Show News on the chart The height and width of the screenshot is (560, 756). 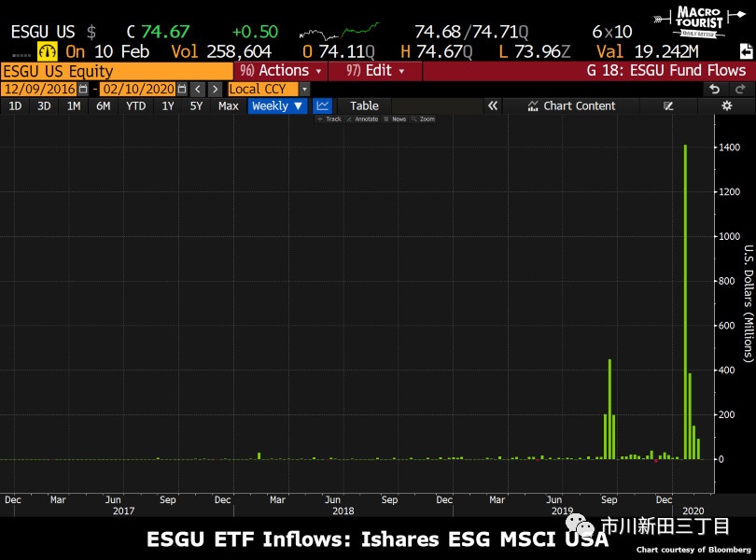click(x=395, y=119)
